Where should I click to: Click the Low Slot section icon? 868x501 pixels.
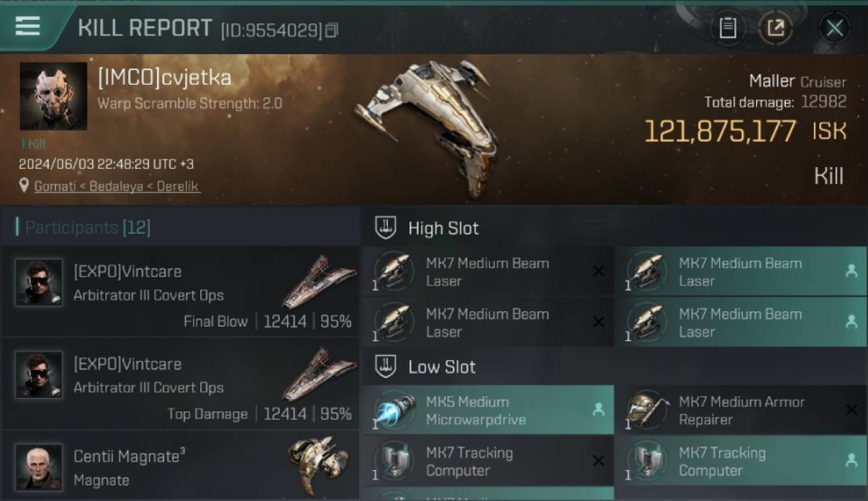click(385, 366)
